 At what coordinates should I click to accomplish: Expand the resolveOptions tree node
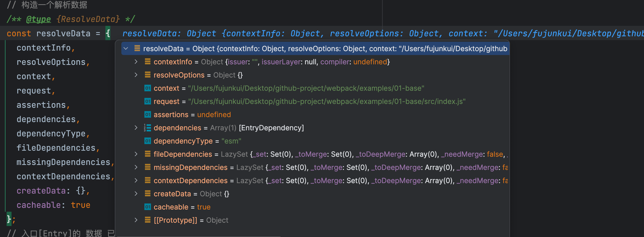(136, 75)
